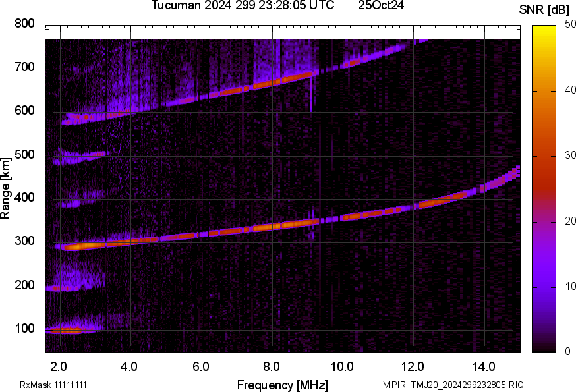Click colorbar tick label '50'
Image resolution: width=576 pixels, height=392 pixels.
tap(571, 24)
